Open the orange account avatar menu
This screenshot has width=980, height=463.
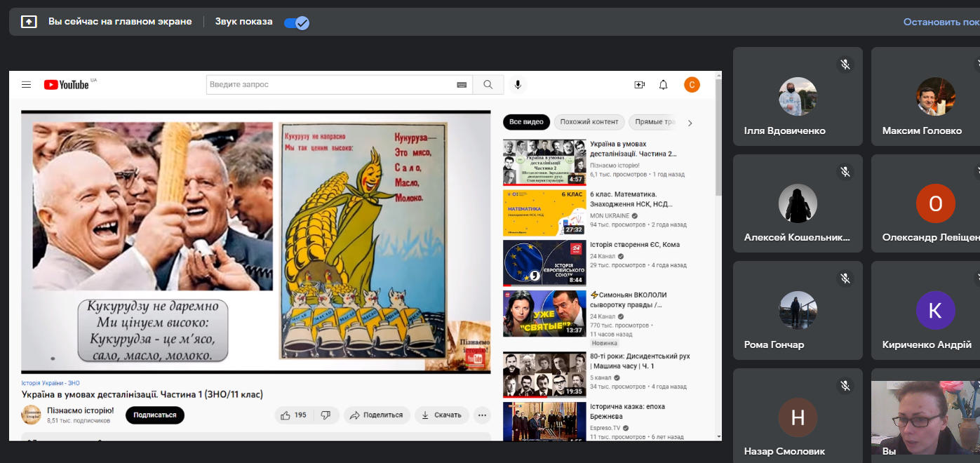[692, 85]
